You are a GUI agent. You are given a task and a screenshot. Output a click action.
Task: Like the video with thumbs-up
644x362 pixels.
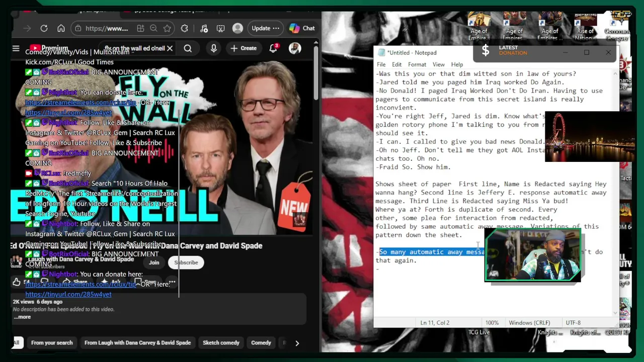pos(17,282)
